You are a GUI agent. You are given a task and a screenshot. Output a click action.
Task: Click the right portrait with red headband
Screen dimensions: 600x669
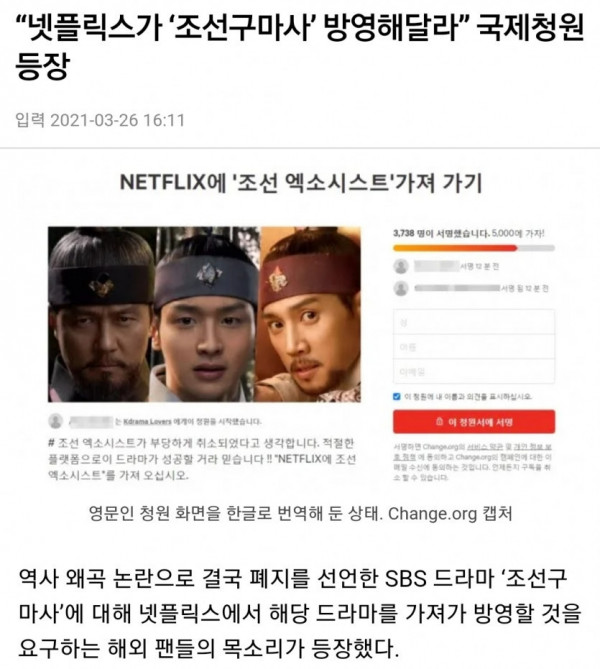(x=309, y=314)
